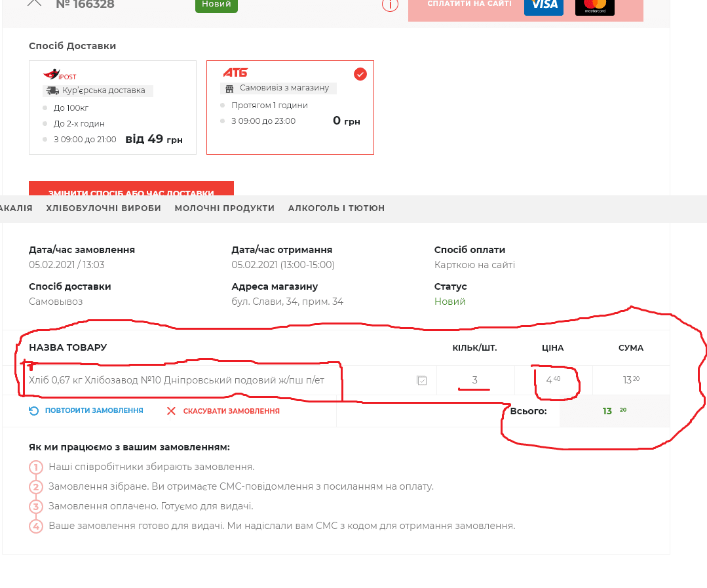Collapse order № 166328 with the chevron
707x588 pixels.
coord(34,3)
